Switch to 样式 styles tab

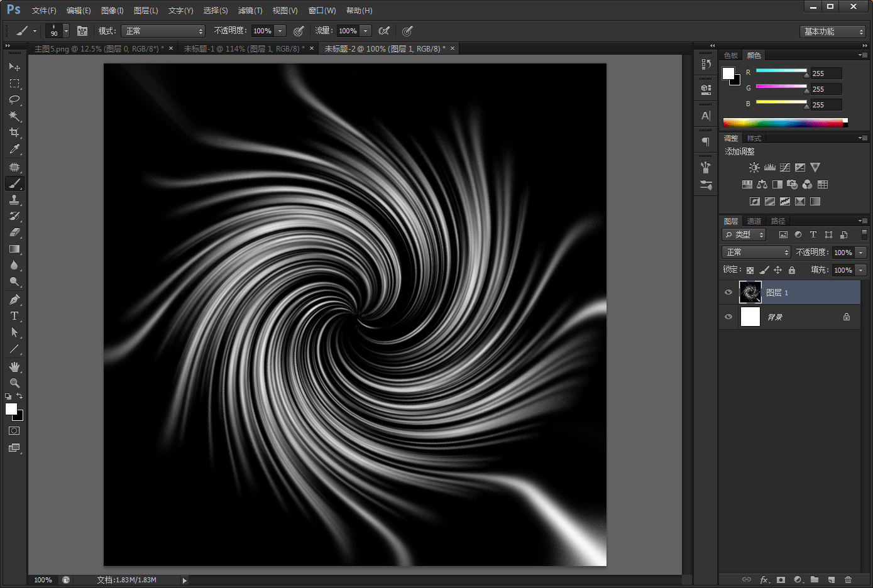(754, 138)
